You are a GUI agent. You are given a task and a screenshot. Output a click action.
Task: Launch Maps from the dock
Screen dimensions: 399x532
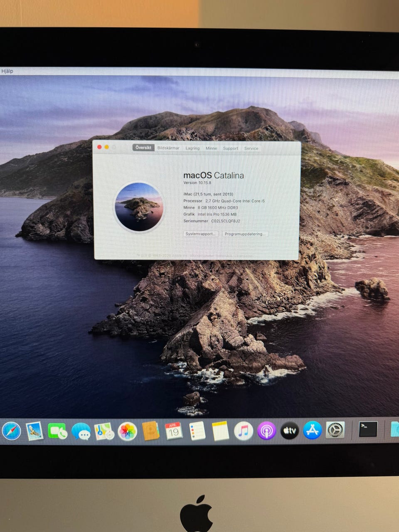click(104, 431)
